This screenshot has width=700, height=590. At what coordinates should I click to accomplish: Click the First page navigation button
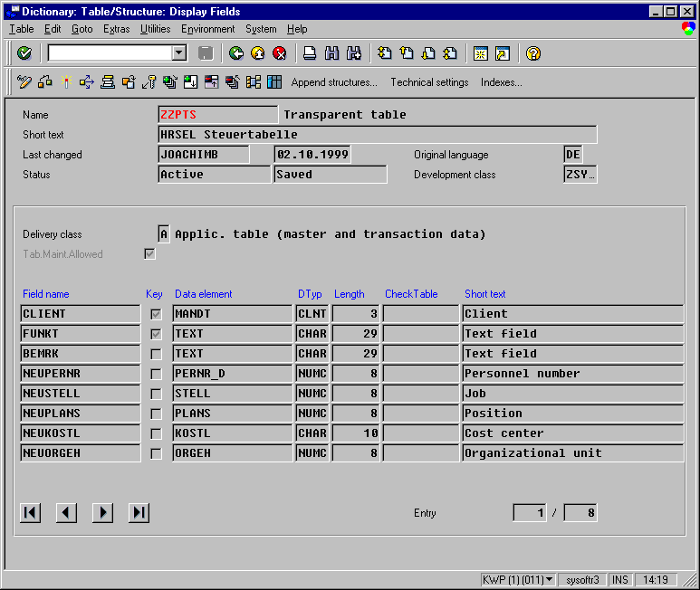[30, 513]
